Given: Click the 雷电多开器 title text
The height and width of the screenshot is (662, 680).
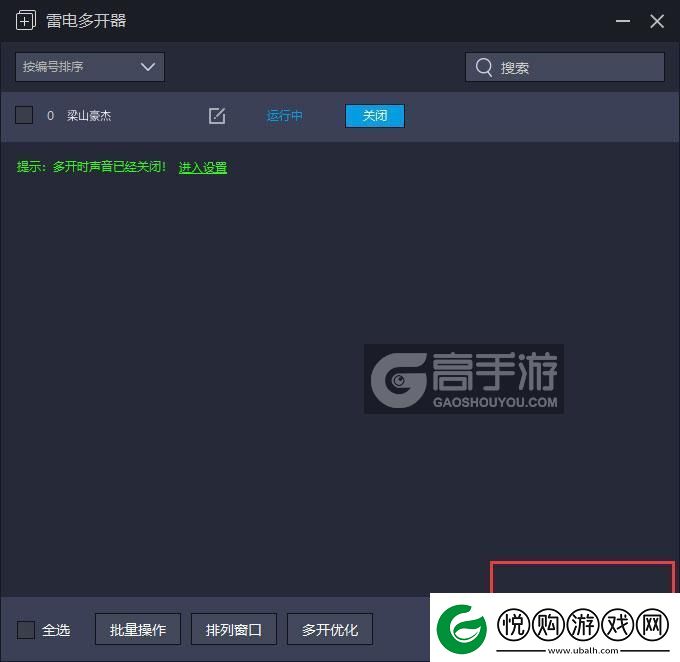Looking at the screenshot, I should (86, 21).
